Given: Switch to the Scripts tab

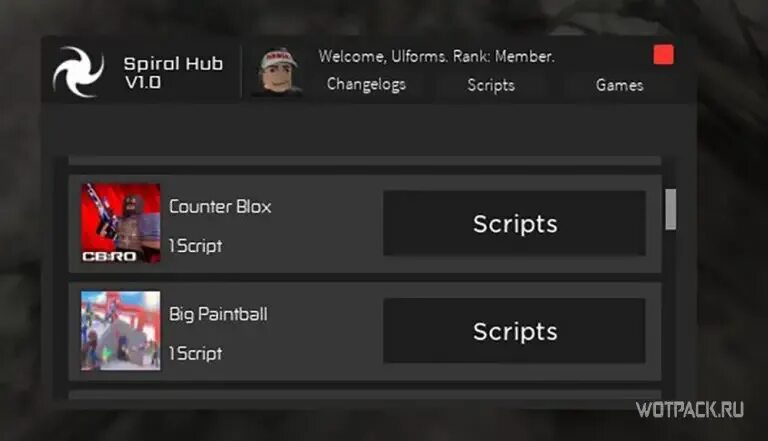Looking at the screenshot, I should [x=491, y=85].
